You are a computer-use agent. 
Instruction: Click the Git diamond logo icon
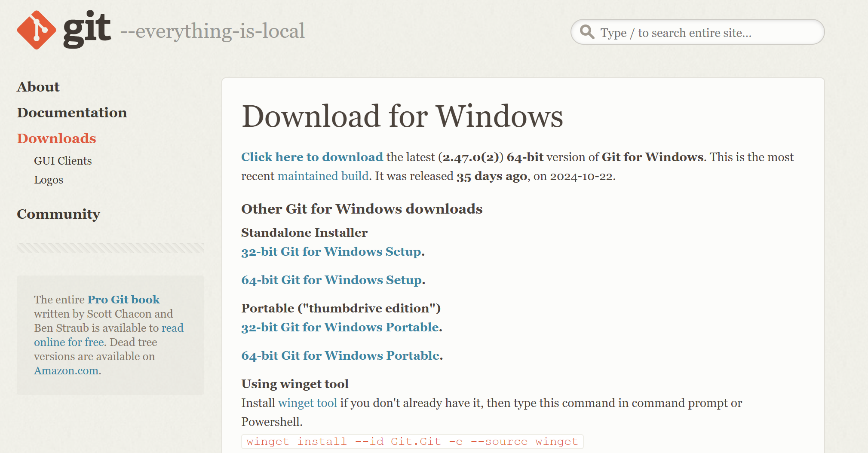(x=37, y=30)
